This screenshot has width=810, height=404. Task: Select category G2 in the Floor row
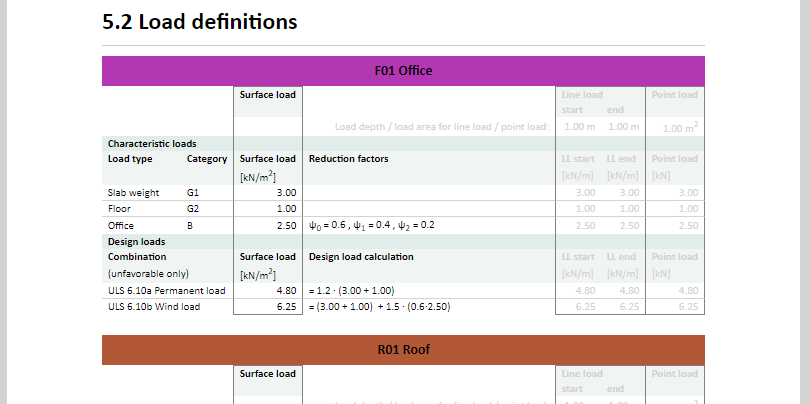click(193, 208)
